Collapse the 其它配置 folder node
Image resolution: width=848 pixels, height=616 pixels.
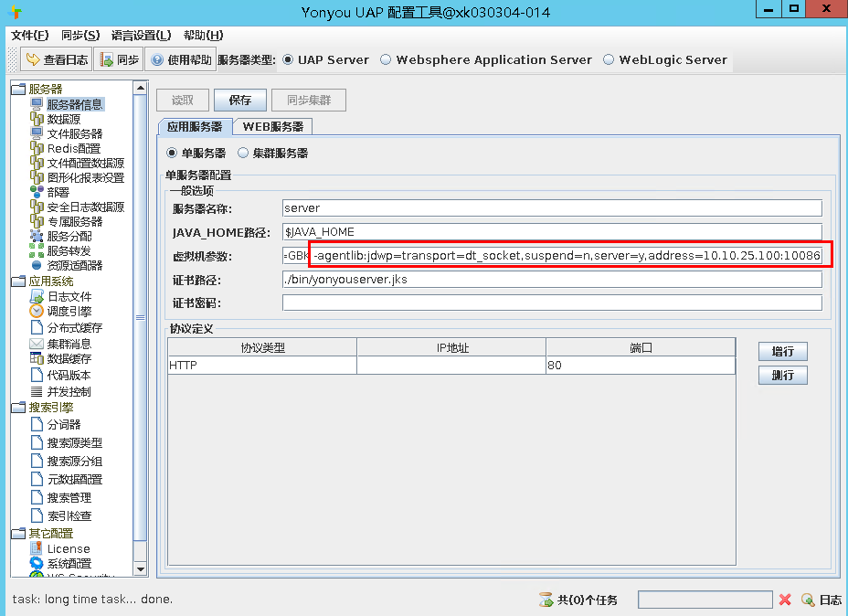point(18,533)
